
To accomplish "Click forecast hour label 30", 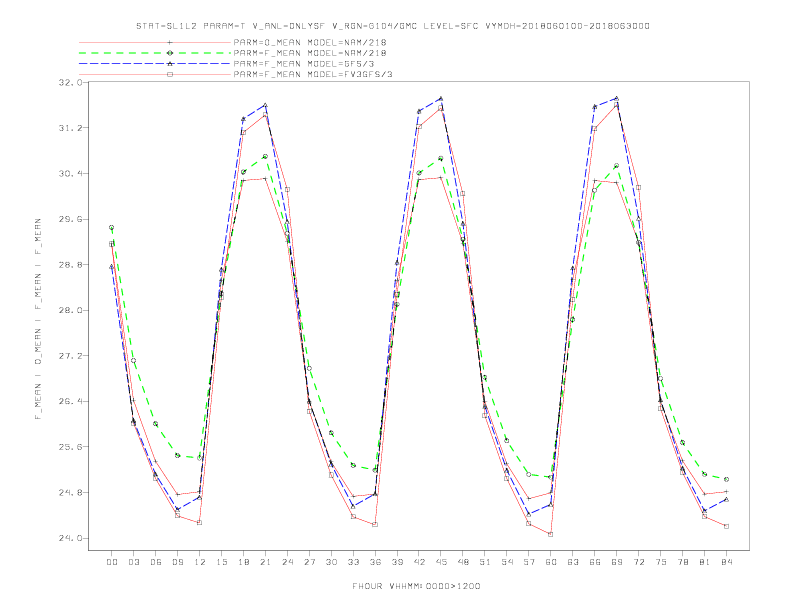I will (x=331, y=562).
